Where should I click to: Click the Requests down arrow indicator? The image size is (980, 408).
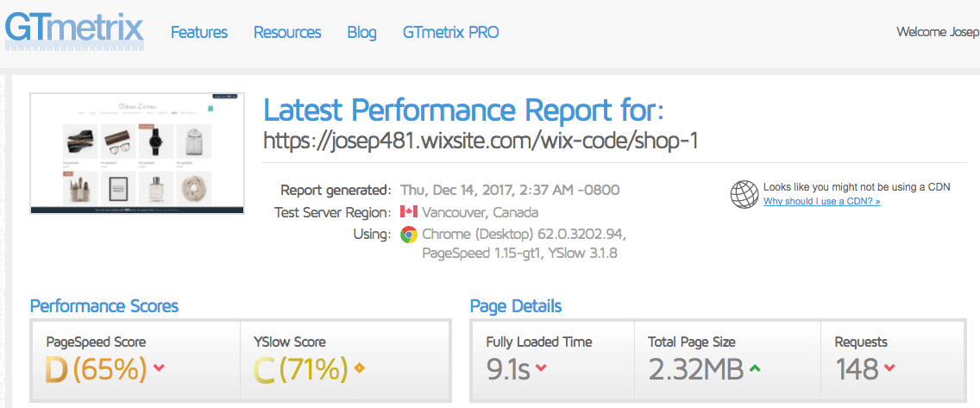click(x=889, y=368)
